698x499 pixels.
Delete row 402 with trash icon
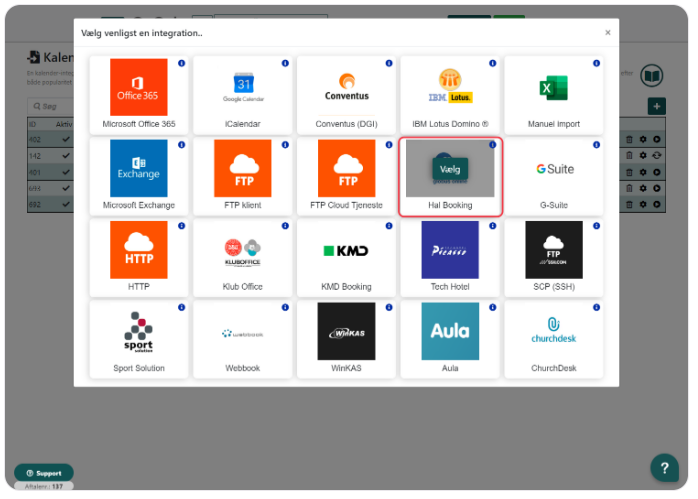coord(629,139)
